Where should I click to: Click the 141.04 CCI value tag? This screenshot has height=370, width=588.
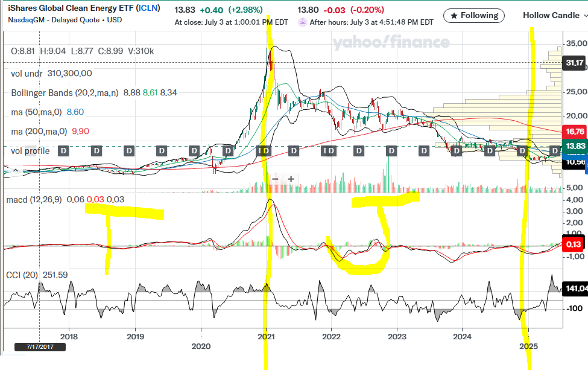(576, 288)
